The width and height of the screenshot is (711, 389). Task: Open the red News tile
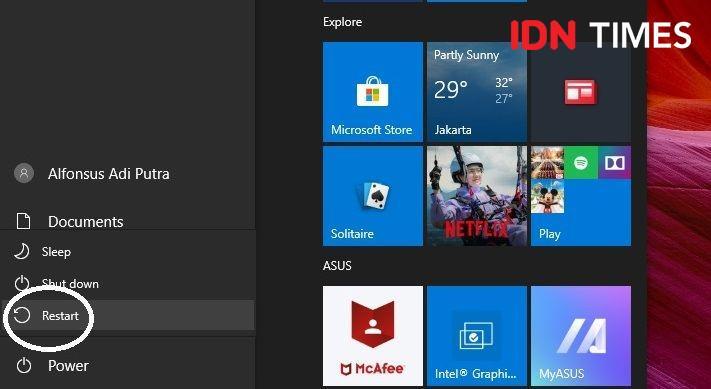pyautogui.click(x=581, y=92)
